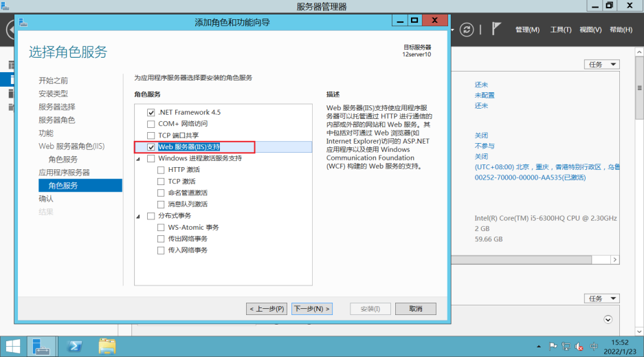Select highlighted 角色服务 wizard step
Screen dimensions: 644x357
coord(80,185)
